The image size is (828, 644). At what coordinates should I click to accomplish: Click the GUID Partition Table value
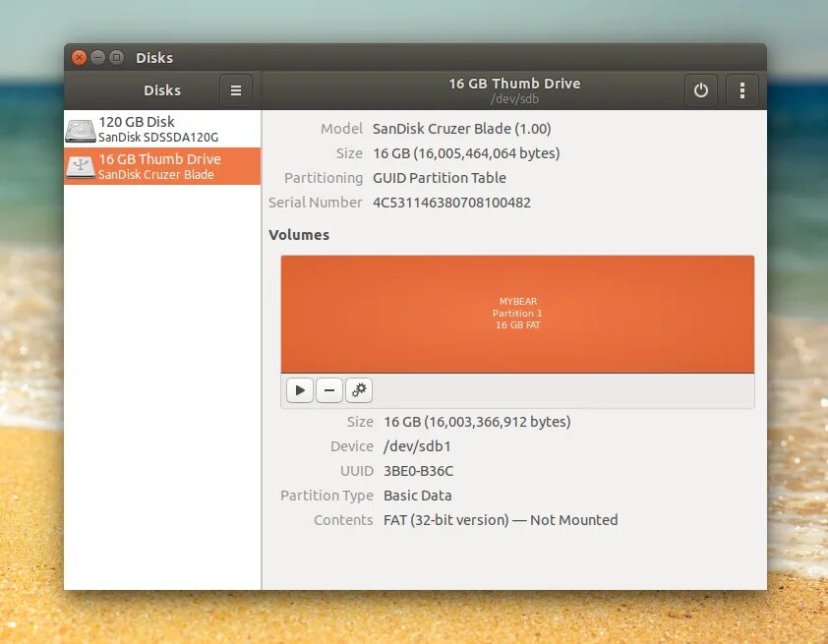440,178
